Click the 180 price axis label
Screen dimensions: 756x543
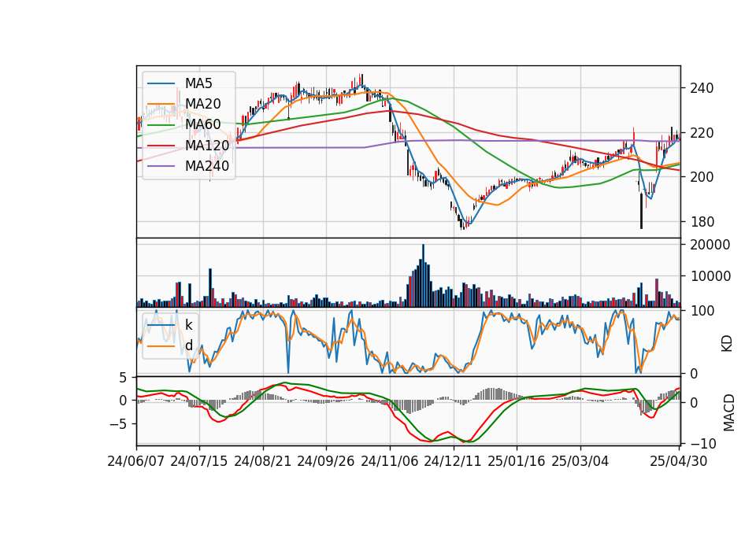click(702, 222)
